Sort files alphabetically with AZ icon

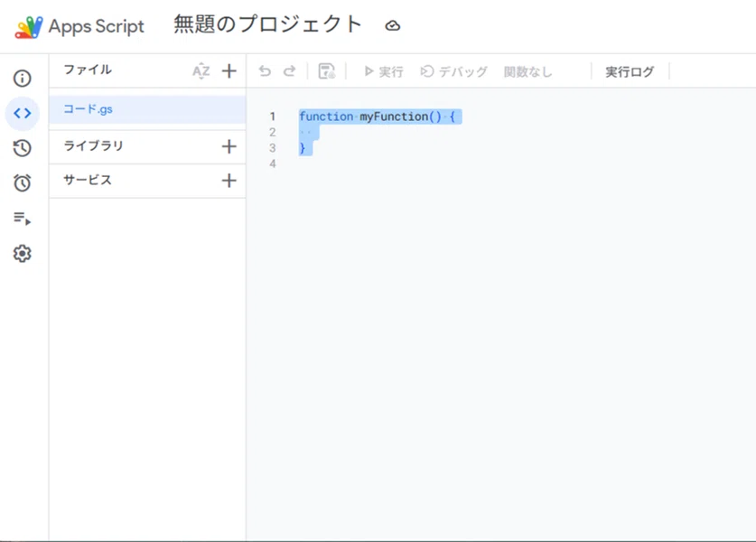(201, 71)
